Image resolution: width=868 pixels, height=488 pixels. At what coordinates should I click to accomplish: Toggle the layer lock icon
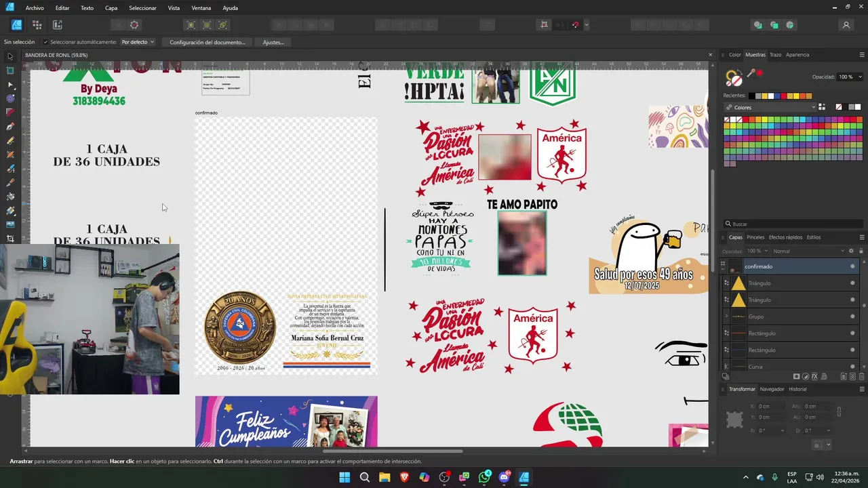point(861,251)
